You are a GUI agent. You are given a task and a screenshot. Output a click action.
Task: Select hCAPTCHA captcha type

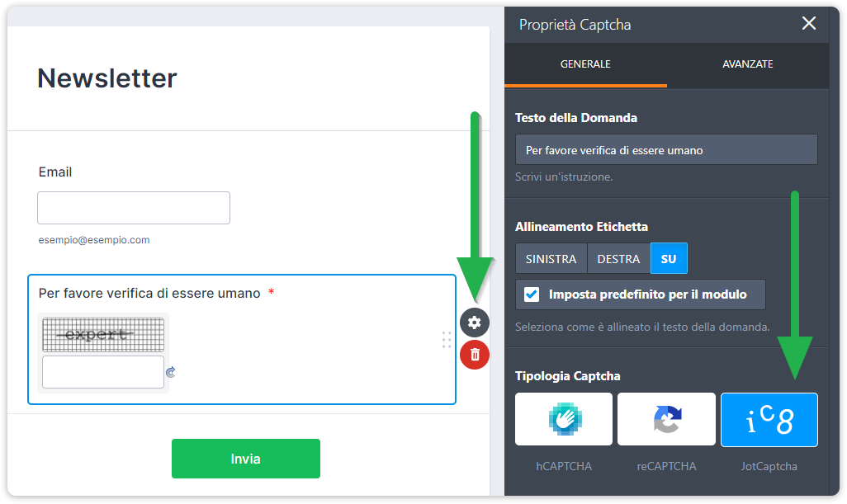click(564, 420)
